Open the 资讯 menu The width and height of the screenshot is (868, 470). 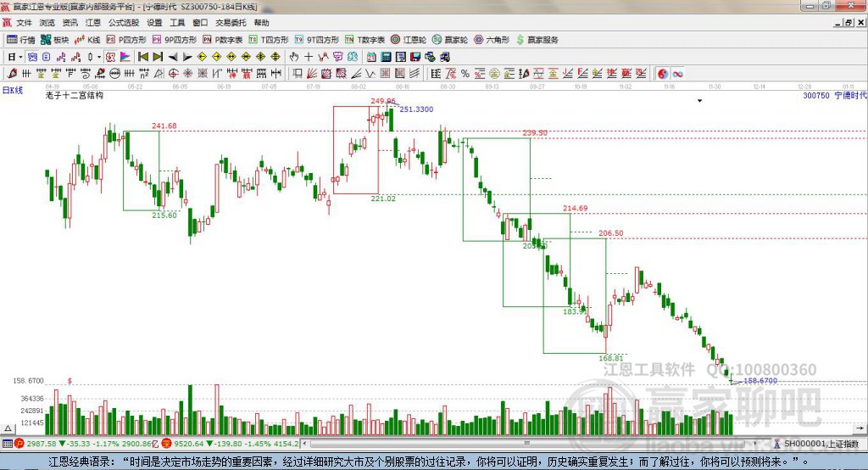click(70, 23)
